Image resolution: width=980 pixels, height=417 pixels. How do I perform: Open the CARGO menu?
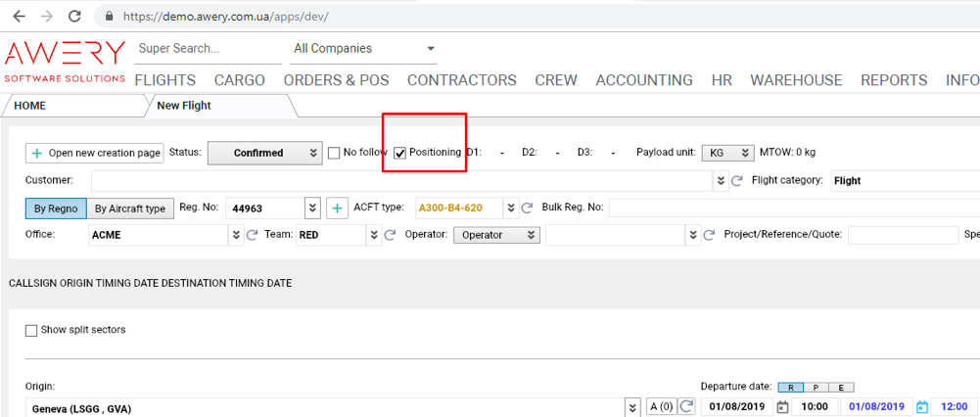click(x=239, y=80)
